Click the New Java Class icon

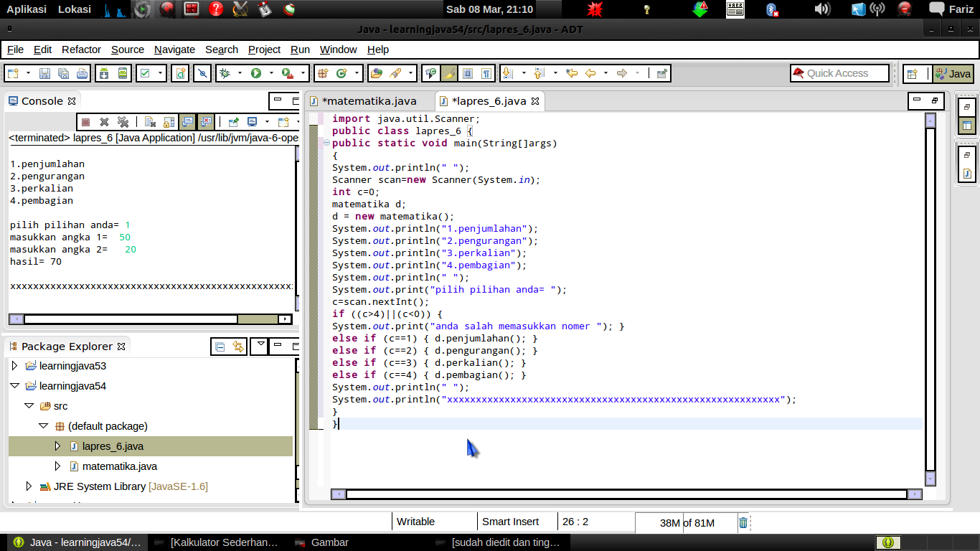[x=341, y=73]
